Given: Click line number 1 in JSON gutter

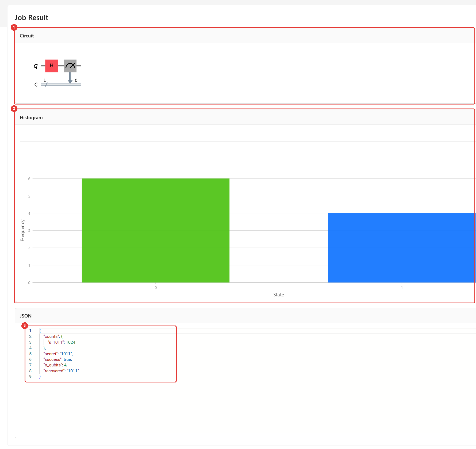Looking at the screenshot, I should point(30,331).
